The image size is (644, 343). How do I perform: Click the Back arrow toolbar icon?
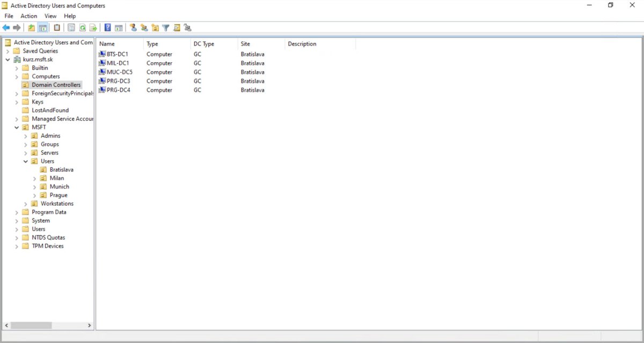[6, 28]
